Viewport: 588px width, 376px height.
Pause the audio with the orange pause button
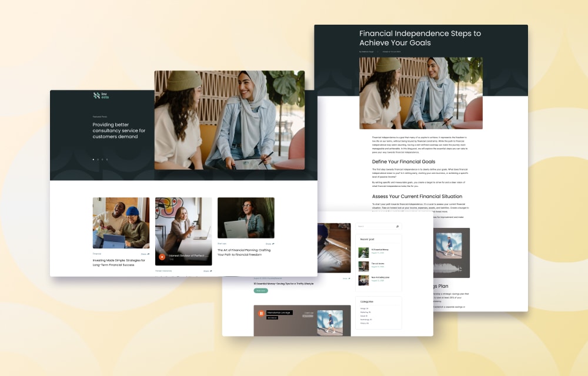(x=261, y=313)
